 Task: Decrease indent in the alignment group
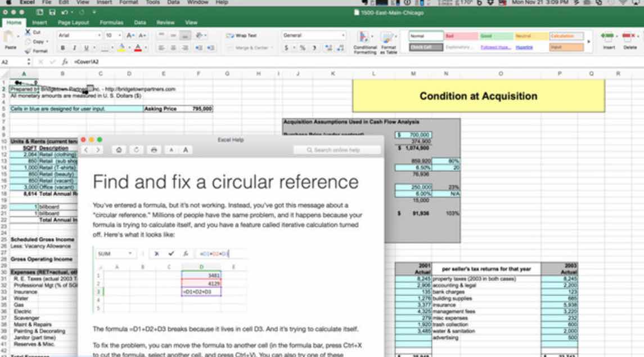pyautogui.click(x=199, y=48)
